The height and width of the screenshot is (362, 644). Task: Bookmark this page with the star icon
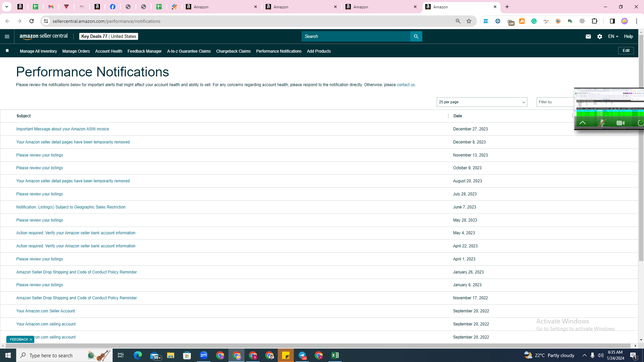point(469,21)
